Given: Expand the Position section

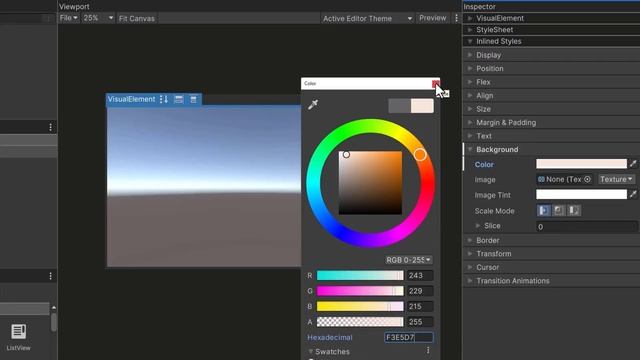Looking at the screenshot, I should pos(470,68).
